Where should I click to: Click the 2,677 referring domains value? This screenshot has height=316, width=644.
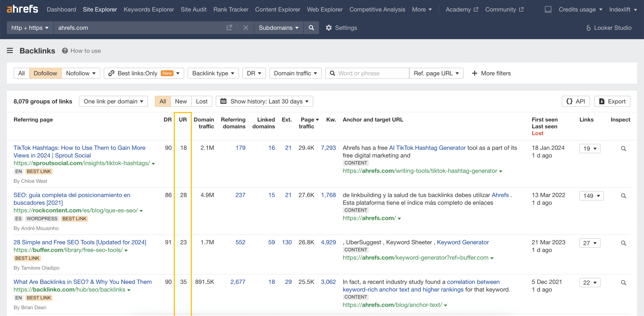tap(238, 282)
